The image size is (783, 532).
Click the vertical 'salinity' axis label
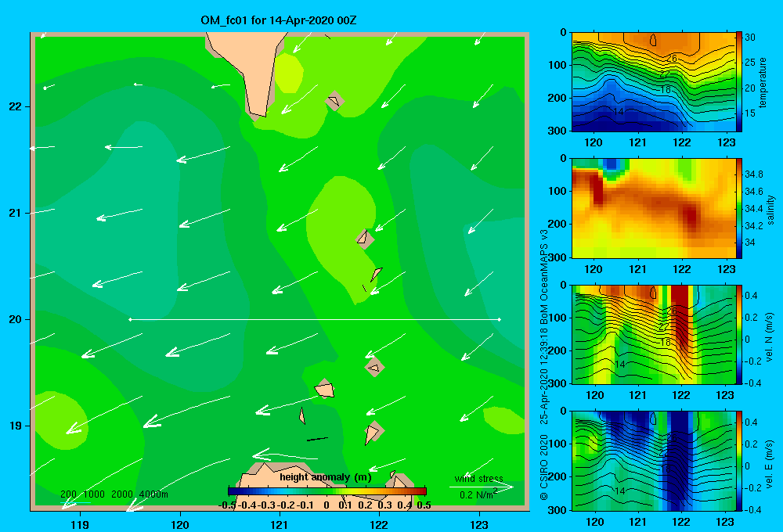tap(770, 210)
